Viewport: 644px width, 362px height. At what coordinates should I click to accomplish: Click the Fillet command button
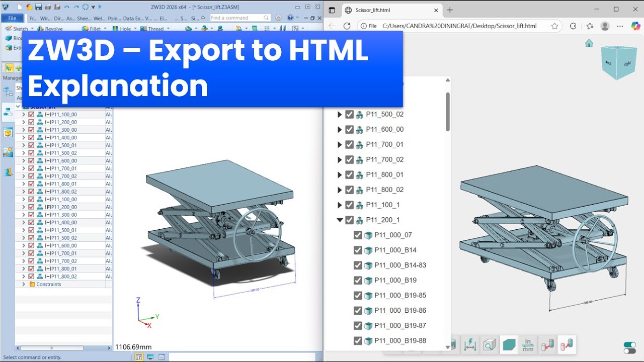pos(92,29)
